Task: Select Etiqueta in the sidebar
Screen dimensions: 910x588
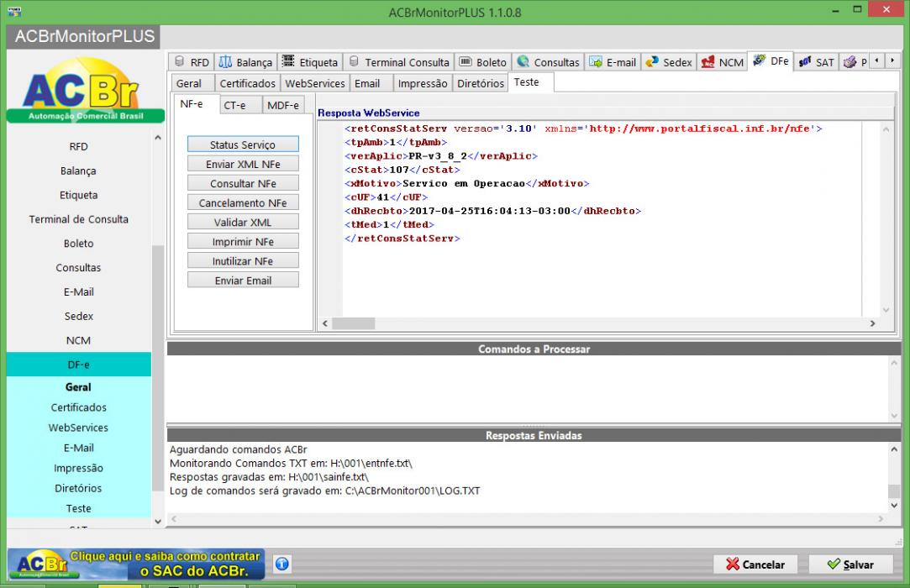Action: [x=79, y=195]
